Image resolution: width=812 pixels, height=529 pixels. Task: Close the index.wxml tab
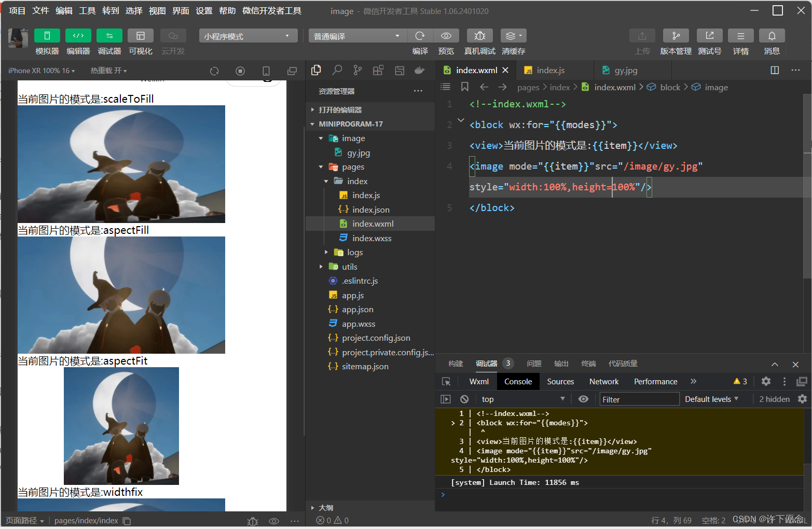pyautogui.click(x=505, y=70)
